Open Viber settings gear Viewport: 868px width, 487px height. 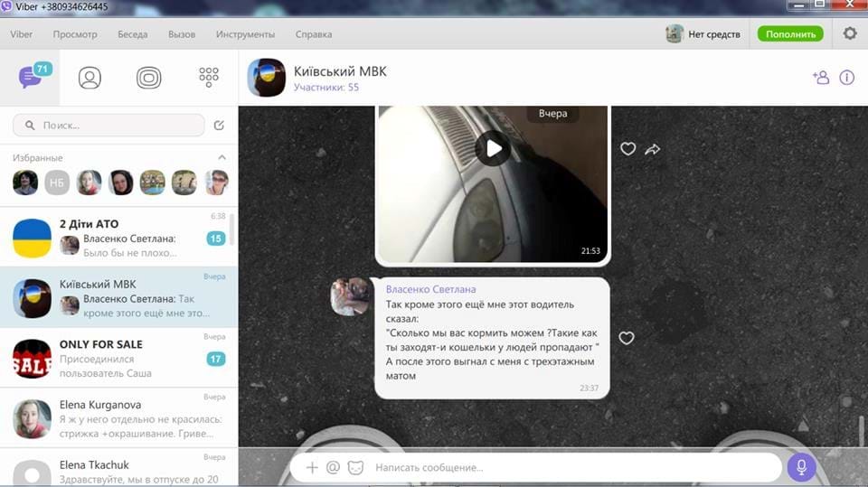(850, 33)
